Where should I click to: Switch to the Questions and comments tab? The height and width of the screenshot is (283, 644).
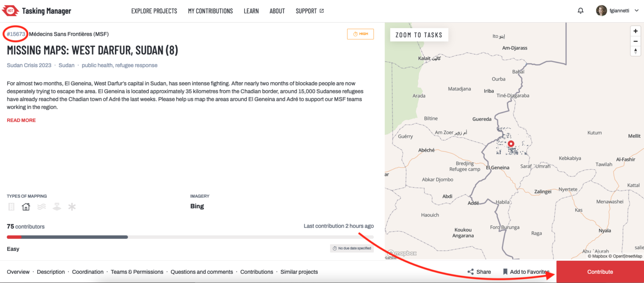coord(202,272)
